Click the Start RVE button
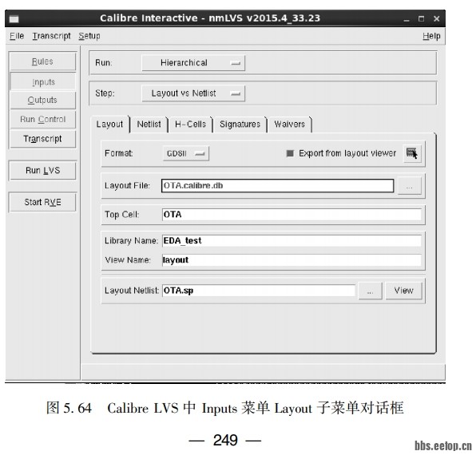Screen dimensions: 476x455 click(42, 202)
